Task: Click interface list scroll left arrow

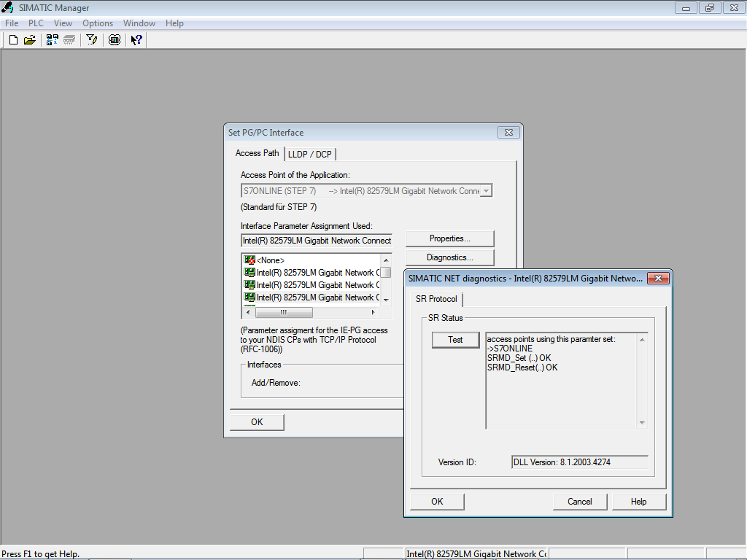Action: pos(248,312)
